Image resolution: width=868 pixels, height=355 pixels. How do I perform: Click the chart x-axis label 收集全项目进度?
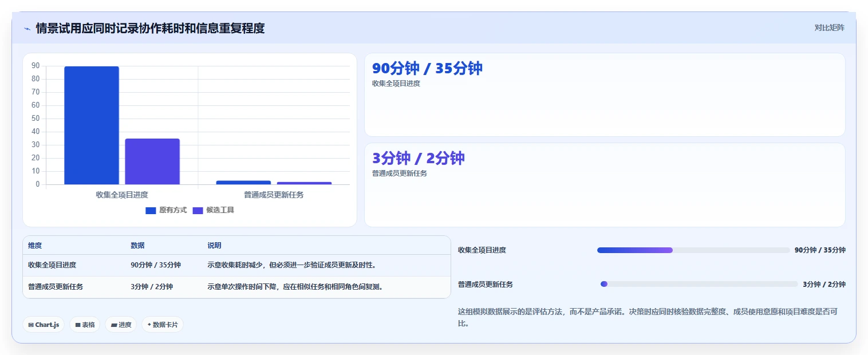pyautogui.click(x=122, y=195)
